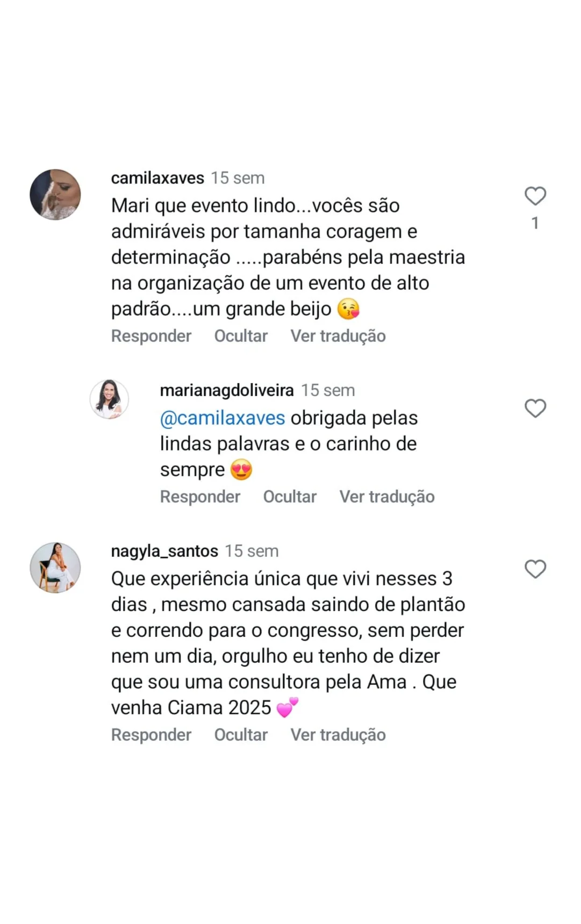Open nagyla_santos's profile picture

click(55, 568)
